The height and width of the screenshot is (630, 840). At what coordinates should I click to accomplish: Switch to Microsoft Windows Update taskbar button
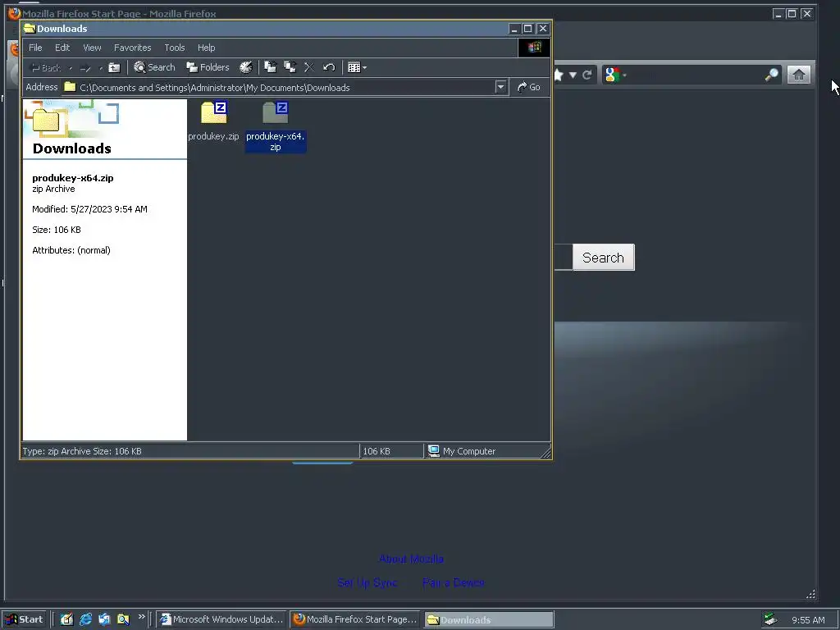click(x=221, y=619)
